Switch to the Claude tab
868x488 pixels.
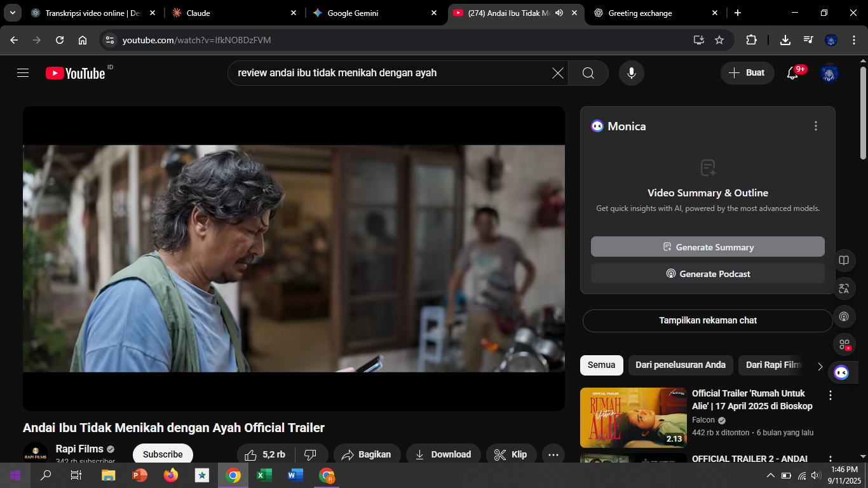click(x=233, y=13)
